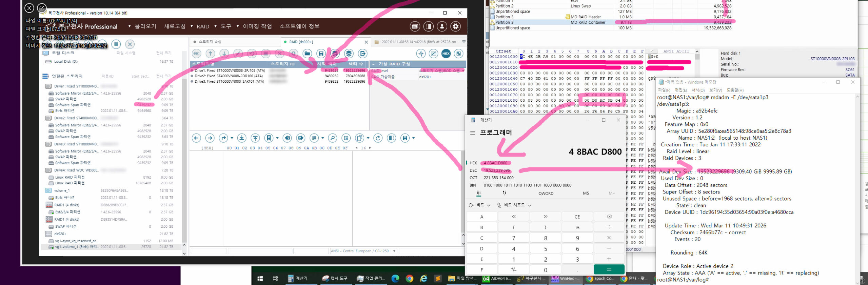
Task: Click the user profile icon in header
Action: [x=442, y=26]
